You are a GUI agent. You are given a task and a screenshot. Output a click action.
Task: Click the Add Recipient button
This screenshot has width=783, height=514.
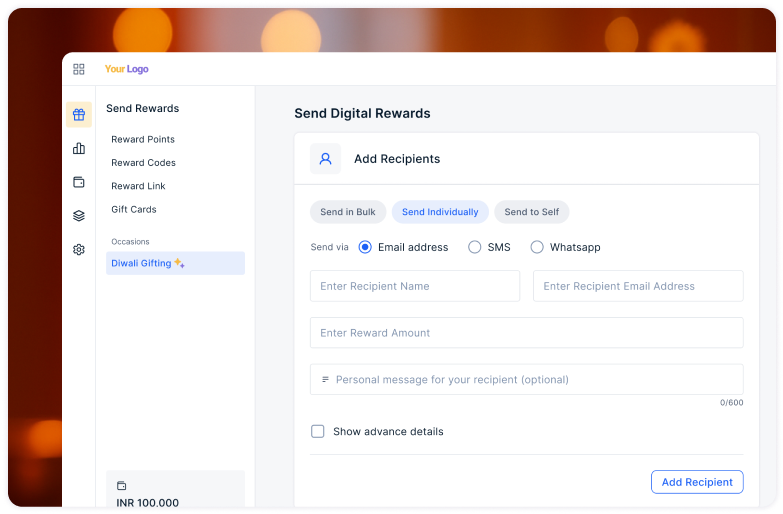[697, 482]
